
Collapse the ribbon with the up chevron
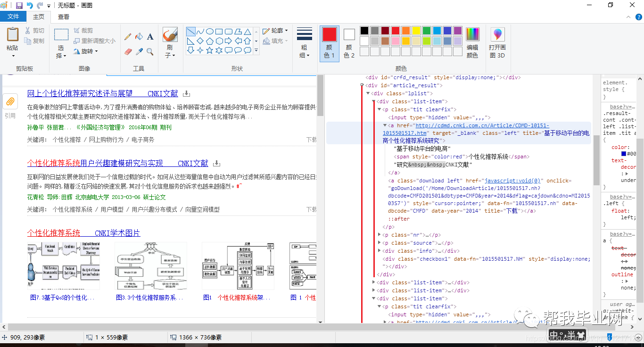(628, 17)
